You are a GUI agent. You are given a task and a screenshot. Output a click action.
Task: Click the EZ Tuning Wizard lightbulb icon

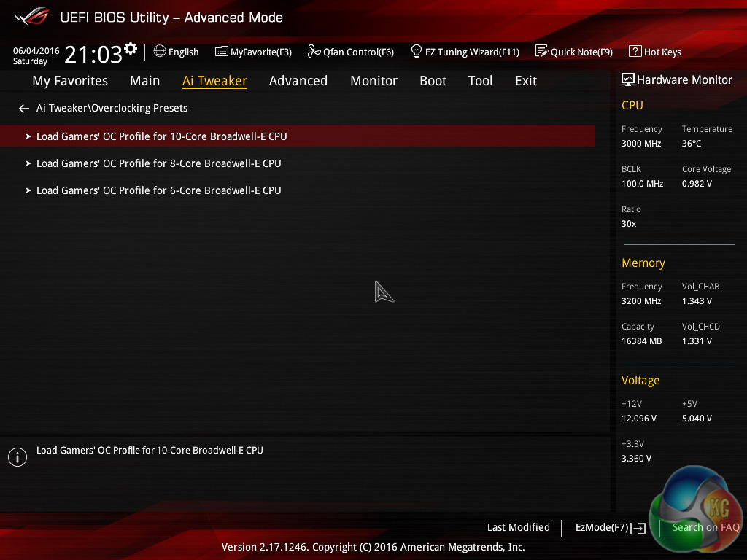point(417,51)
